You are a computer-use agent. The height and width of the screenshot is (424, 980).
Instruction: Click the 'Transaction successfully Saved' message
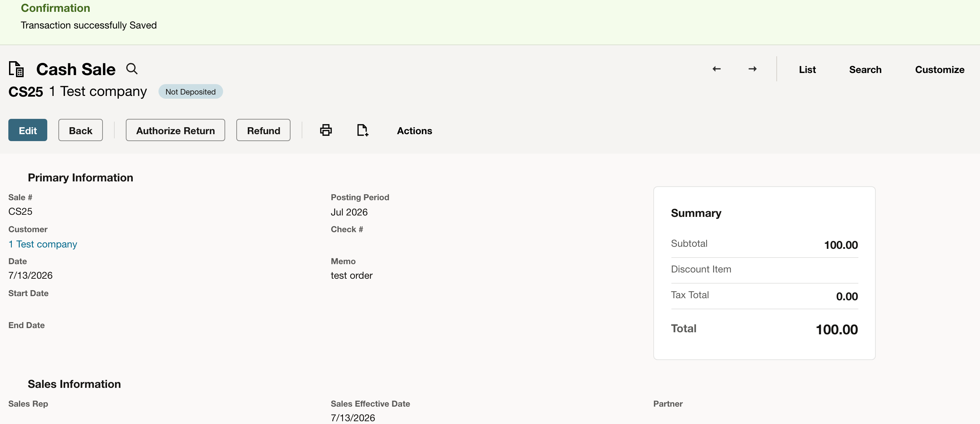pos(89,25)
